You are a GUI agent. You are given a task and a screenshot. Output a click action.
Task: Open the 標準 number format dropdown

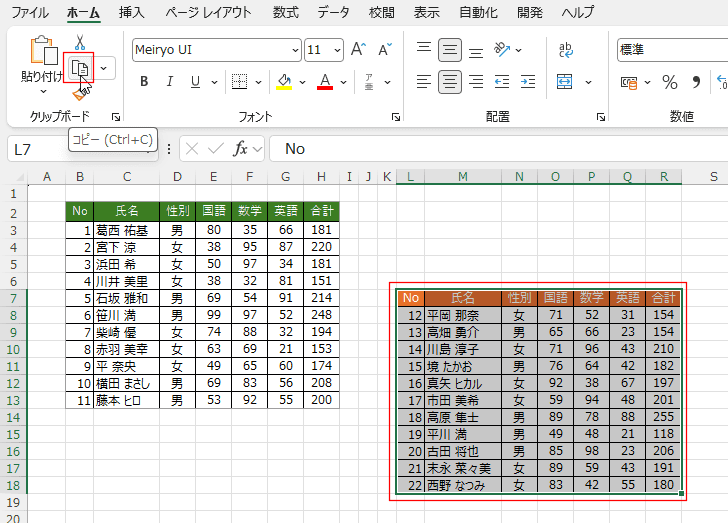tap(672, 50)
